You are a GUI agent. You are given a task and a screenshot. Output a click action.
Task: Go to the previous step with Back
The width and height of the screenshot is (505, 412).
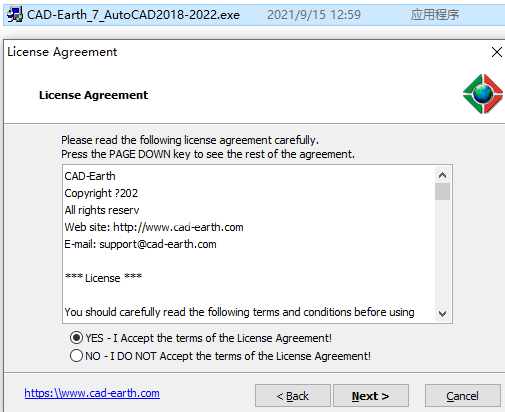pos(293,396)
